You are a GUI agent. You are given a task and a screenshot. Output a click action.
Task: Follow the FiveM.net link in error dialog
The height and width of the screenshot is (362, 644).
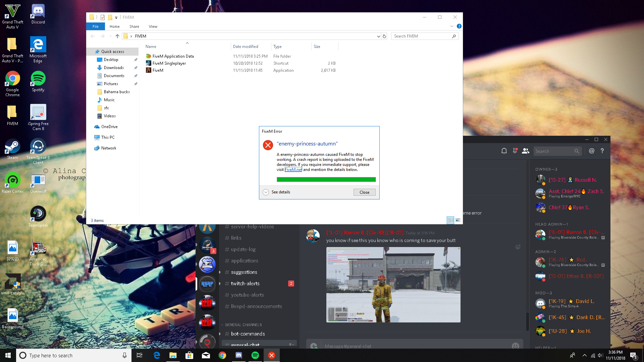293,170
